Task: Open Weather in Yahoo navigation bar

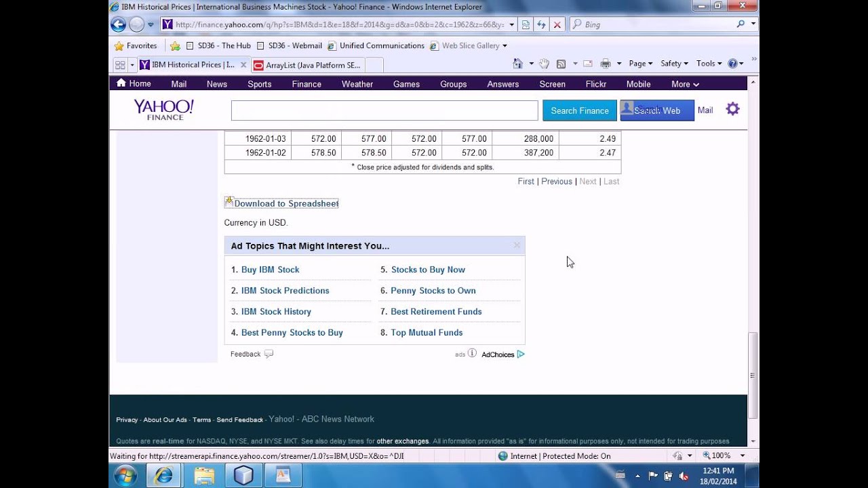Action: coord(357,84)
